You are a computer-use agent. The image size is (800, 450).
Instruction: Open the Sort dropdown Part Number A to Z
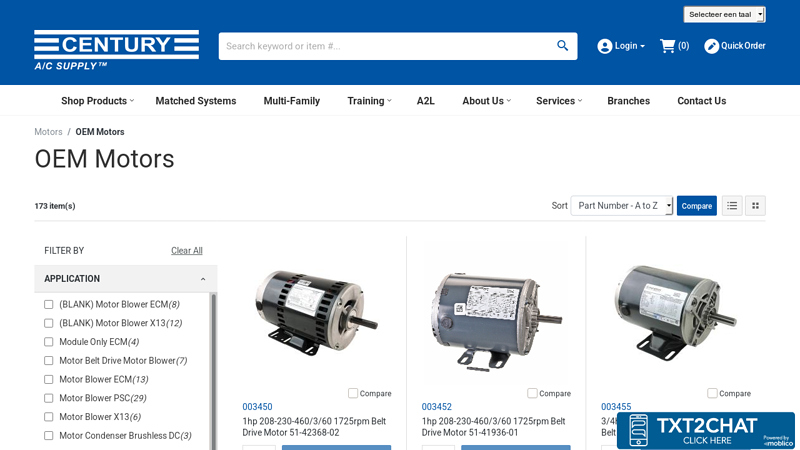pyautogui.click(x=622, y=206)
